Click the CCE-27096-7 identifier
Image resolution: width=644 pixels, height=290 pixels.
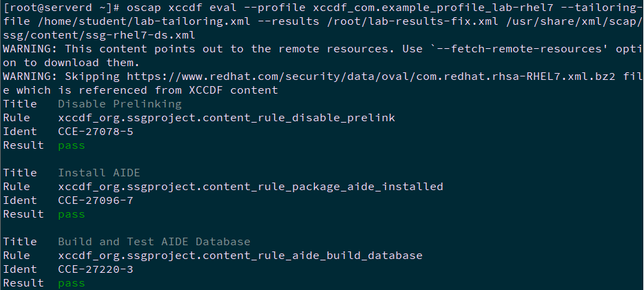[96, 200]
